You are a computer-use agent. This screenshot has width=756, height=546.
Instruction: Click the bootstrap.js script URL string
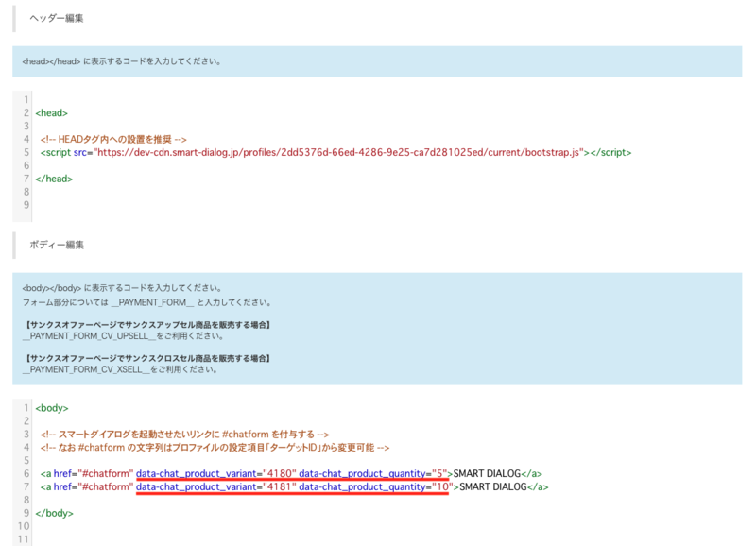coord(338,152)
